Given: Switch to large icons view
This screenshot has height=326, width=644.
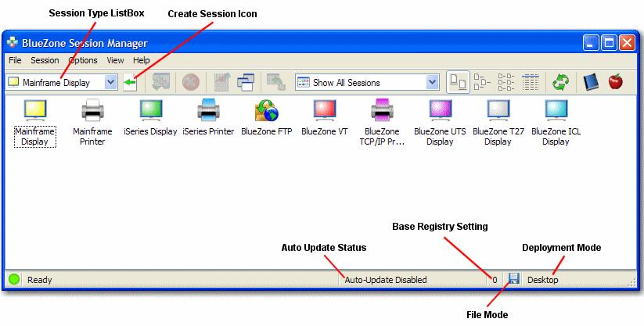Looking at the screenshot, I should (x=458, y=82).
